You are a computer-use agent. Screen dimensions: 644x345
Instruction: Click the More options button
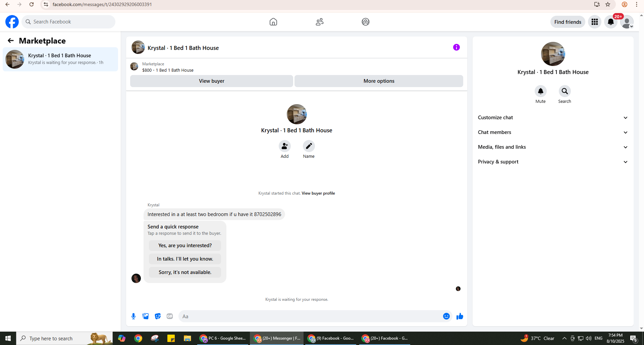pos(379,81)
